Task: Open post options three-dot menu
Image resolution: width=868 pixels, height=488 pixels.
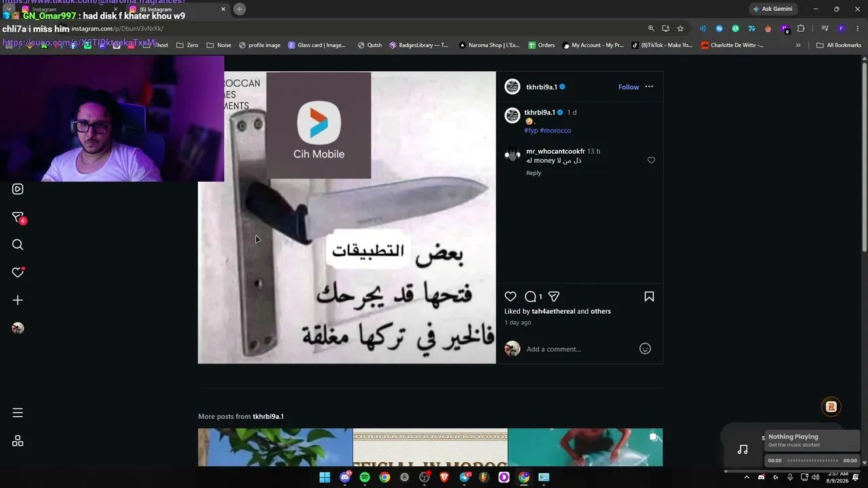Action: 649,87
